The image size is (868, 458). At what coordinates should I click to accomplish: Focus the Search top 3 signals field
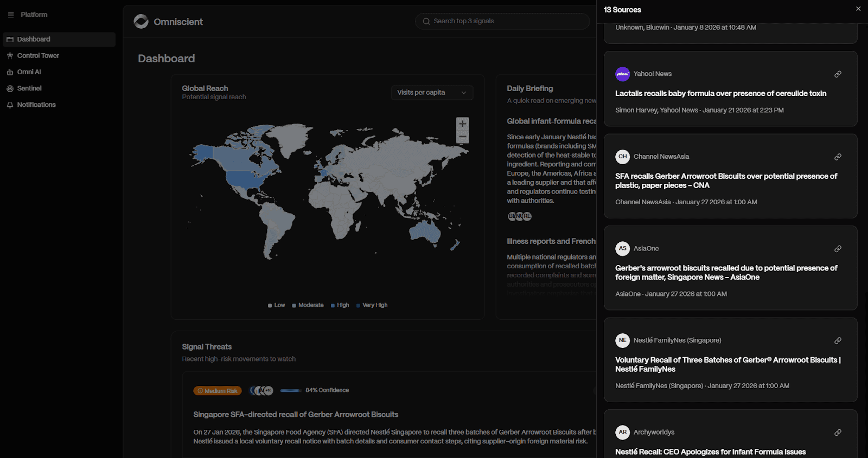click(502, 21)
